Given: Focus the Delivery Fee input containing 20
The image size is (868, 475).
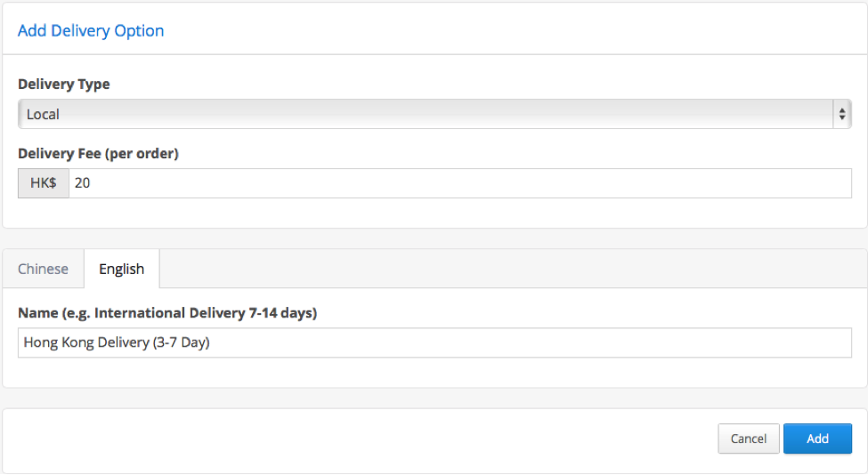Looking at the screenshot, I should click(x=460, y=183).
